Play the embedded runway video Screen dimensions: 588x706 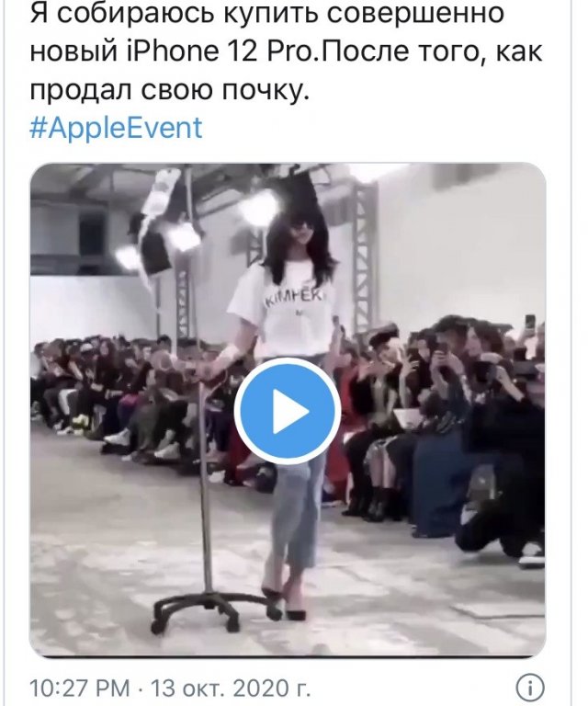click(x=287, y=411)
